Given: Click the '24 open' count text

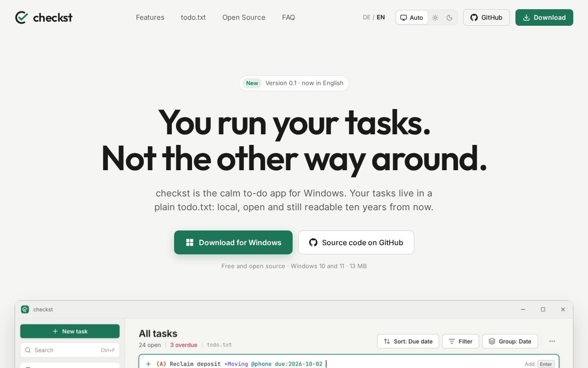Looking at the screenshot, I should 150,345.
